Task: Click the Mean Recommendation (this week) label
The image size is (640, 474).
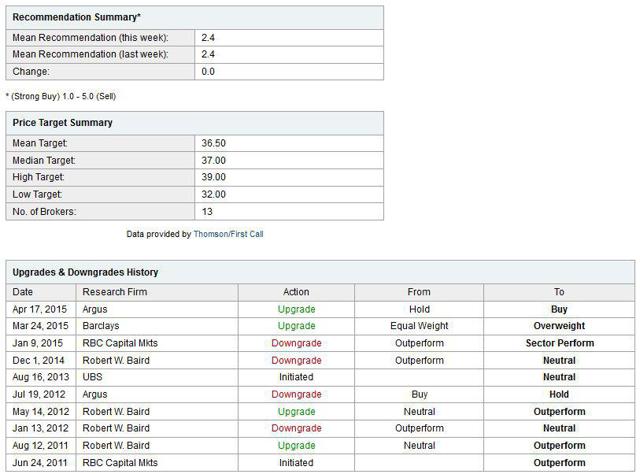Action: pos(90,38)
